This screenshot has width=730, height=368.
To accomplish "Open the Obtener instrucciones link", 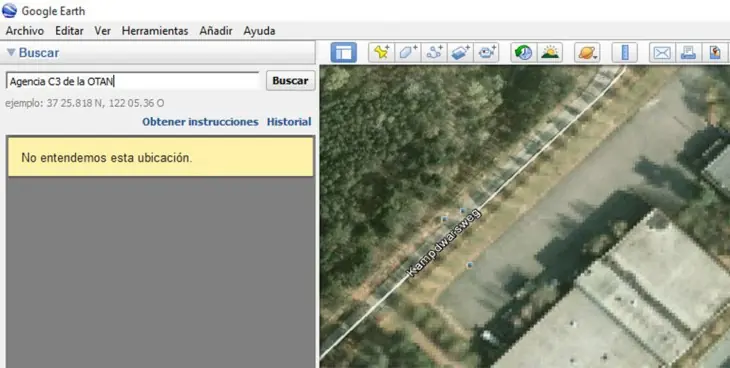I will coord(200,122).
